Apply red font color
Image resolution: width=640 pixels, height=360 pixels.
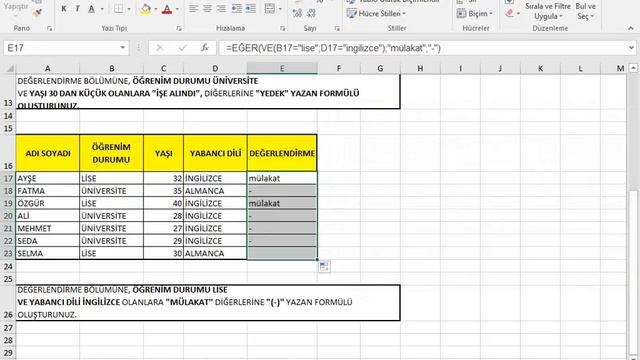167,9
